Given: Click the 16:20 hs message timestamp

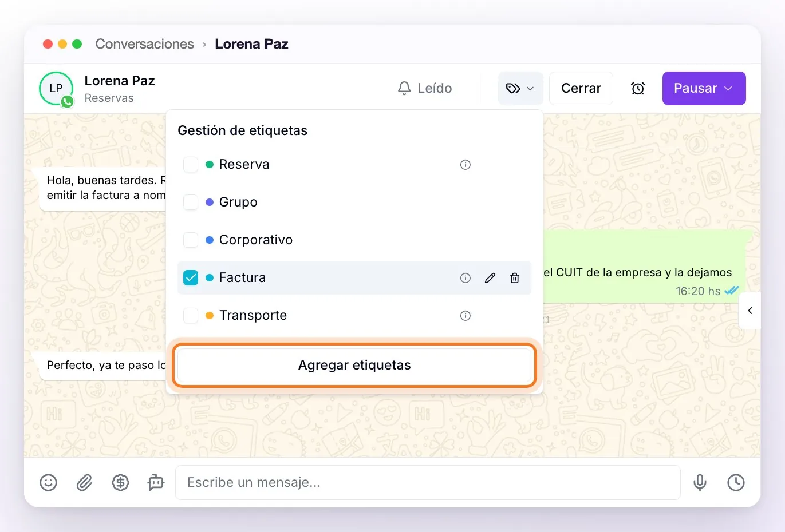Looking at the screenshot, I should (x=698, y=291).
